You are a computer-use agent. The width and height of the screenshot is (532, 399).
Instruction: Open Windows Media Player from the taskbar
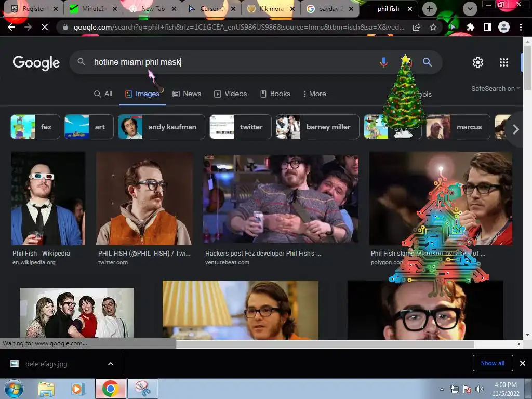[77, 389]
